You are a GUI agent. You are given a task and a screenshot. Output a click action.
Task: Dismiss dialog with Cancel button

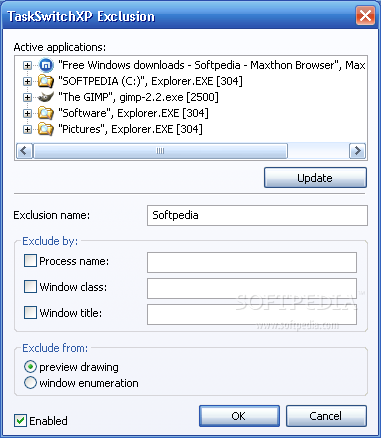pos(326,416)
